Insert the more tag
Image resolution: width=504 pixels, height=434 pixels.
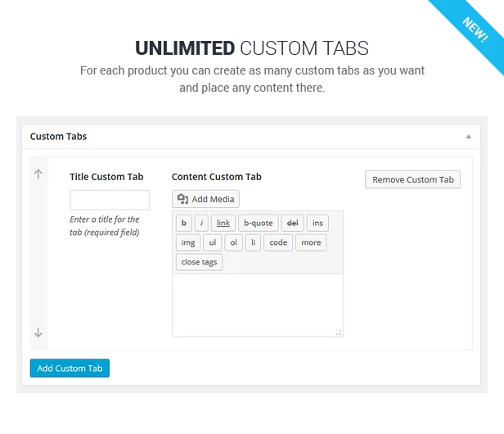coord(311,242)
